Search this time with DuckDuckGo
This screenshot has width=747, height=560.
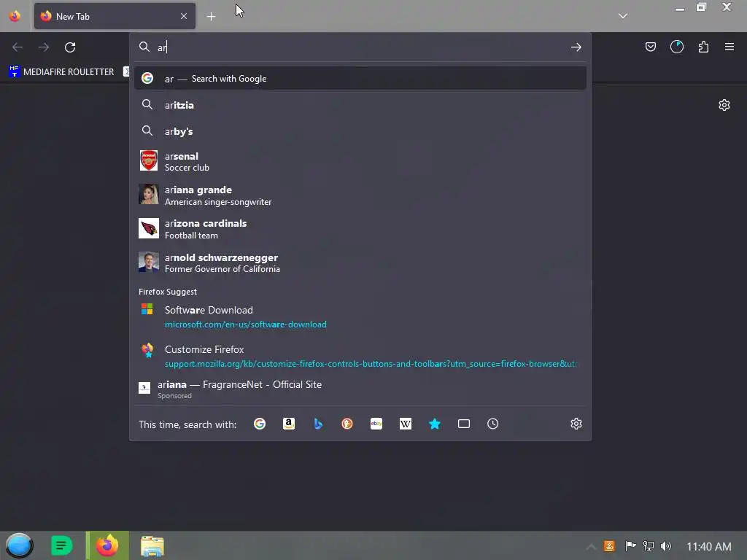click(x=347, y=424)
